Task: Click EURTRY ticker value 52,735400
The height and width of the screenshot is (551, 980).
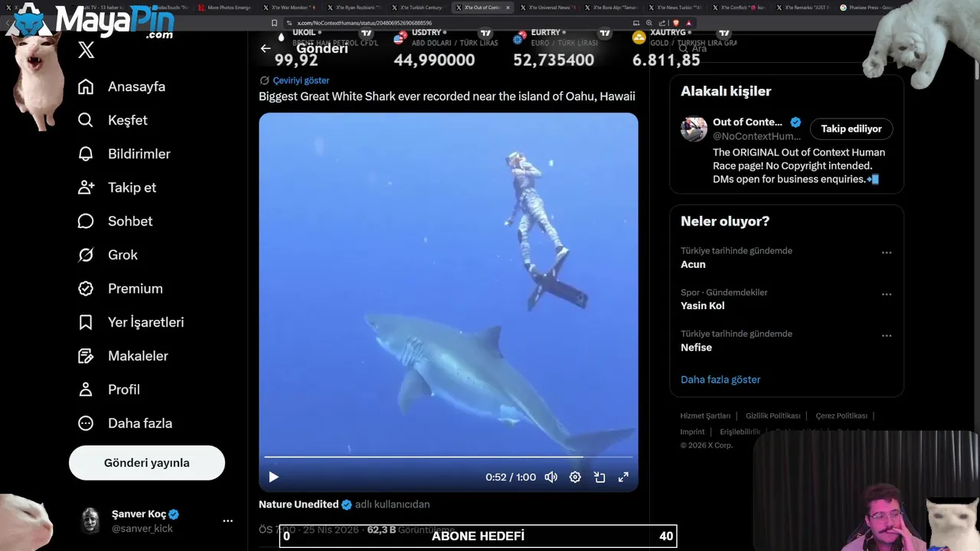Action: (x=554, y=60)
